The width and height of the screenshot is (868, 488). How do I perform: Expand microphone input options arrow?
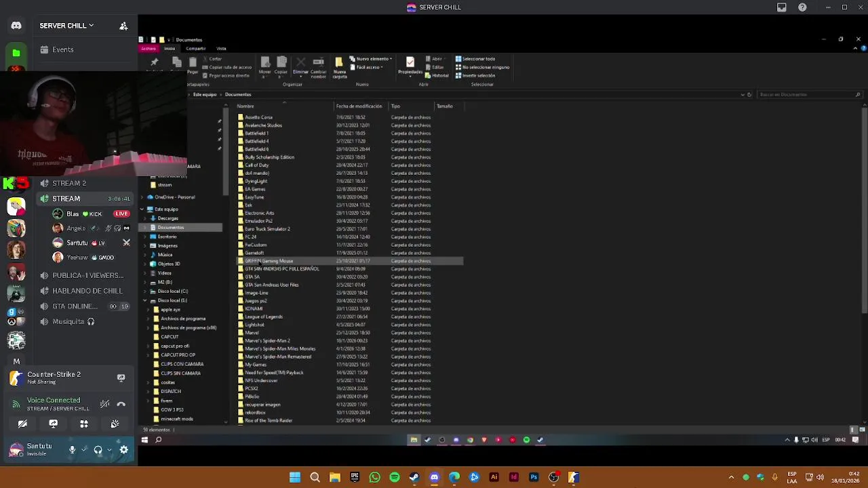click(83, 449)
